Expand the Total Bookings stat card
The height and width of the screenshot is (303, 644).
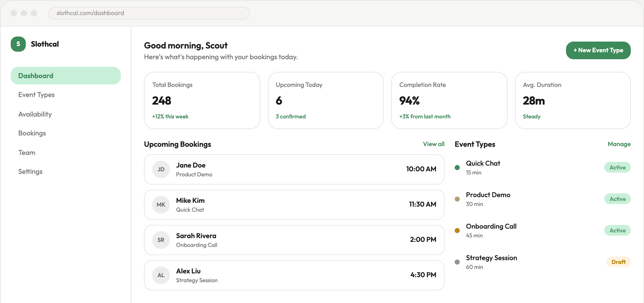[202, 101]
